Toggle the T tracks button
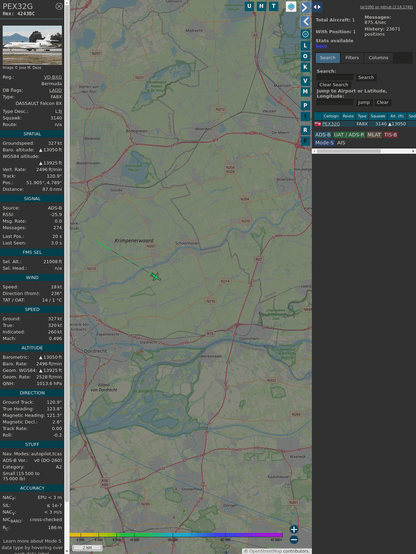This screenshot has width=416, height=554. 273,6
